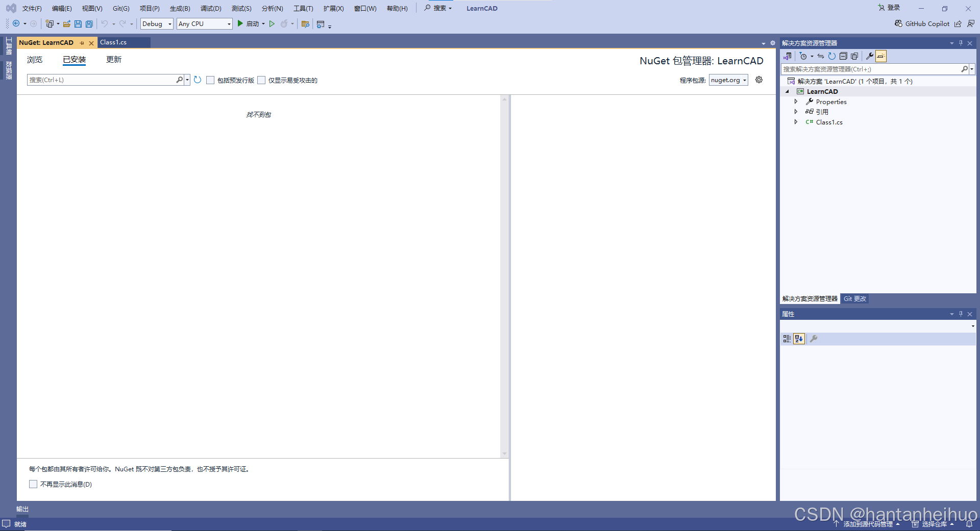Click Alphabetical sort icon in Properties panel
Viewport: 980px width, 531px height.
(799, 339)
